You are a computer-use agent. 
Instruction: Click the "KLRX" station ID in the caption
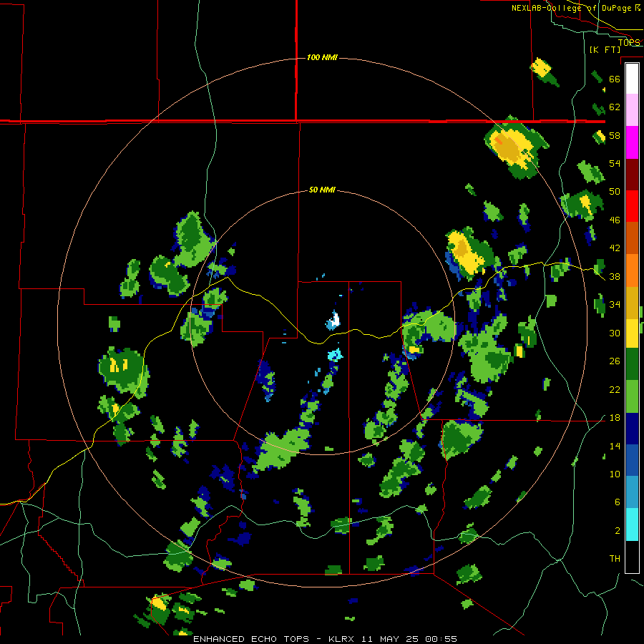click(x=342, y=639)
